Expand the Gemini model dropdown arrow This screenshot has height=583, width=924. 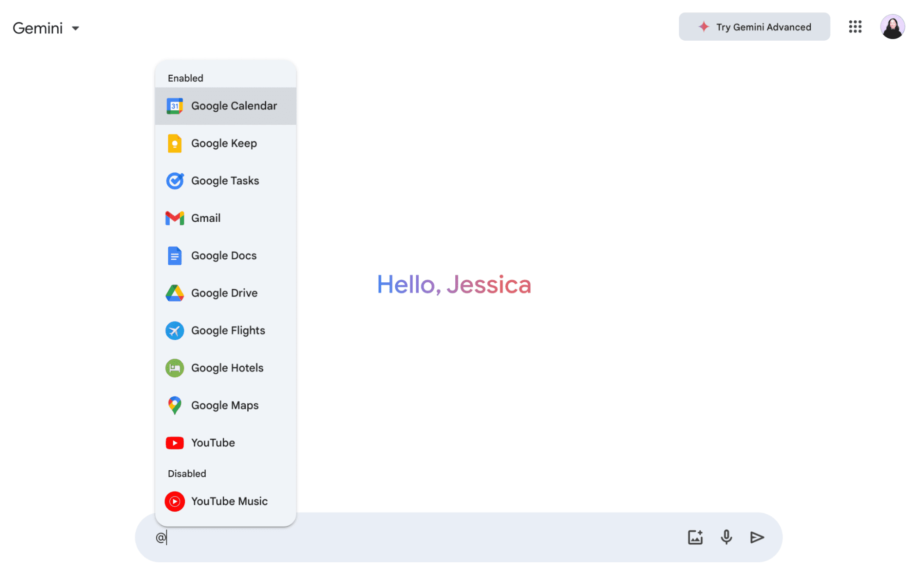(x=75, y=28)
